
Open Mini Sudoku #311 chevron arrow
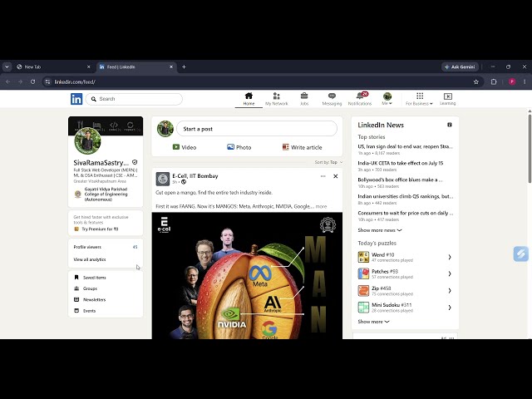tap(450, 308)
